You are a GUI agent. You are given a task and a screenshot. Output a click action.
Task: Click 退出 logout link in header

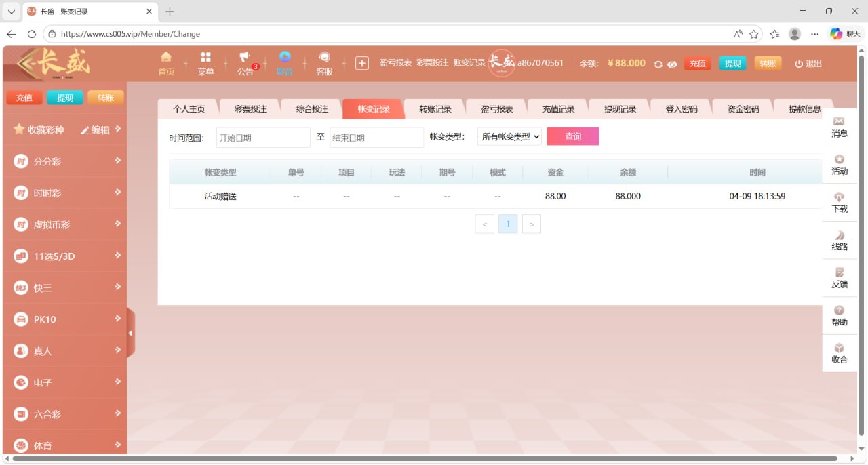(x=808, y=64)
